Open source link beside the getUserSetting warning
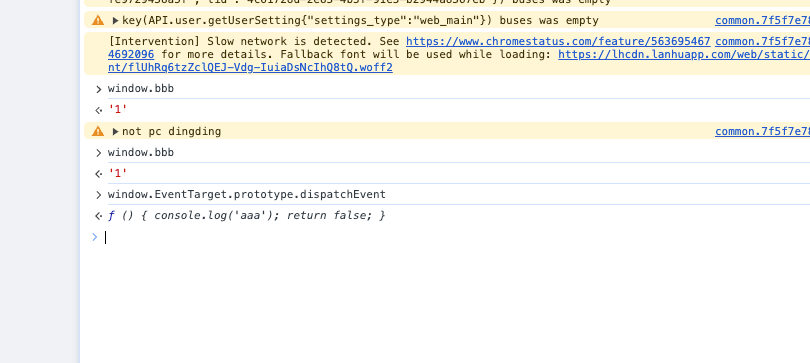810x363 pixels. [x=762, y=21]
